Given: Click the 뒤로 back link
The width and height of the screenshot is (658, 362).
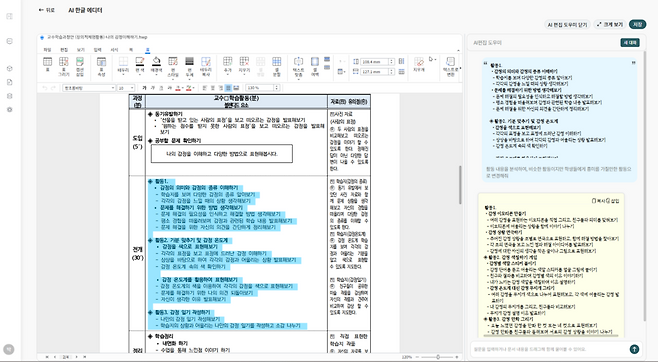Looking at the screenshot, I should 47,10.
